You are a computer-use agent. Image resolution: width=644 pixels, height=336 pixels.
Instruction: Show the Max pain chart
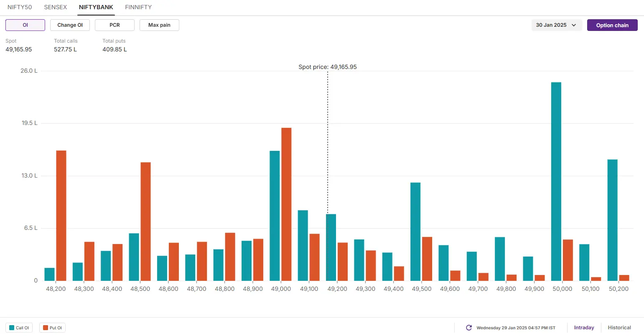(x=159, y=25)
